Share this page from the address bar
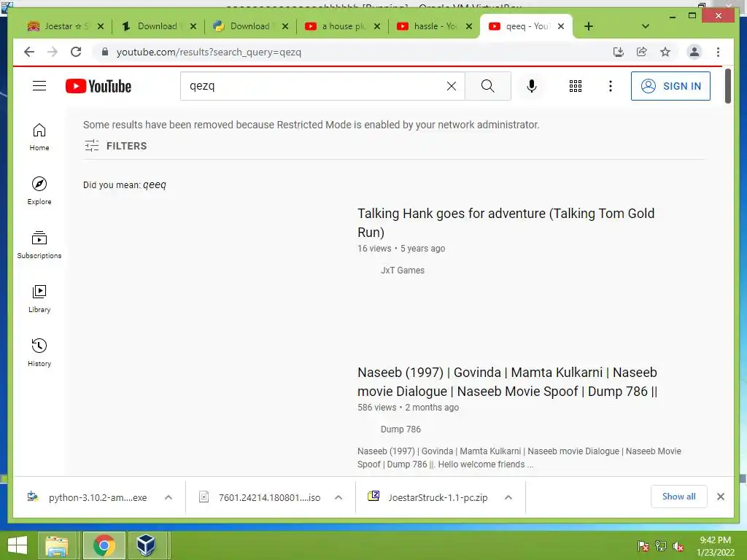The height and width of the screenshot is (560, 747). [642, 52]
